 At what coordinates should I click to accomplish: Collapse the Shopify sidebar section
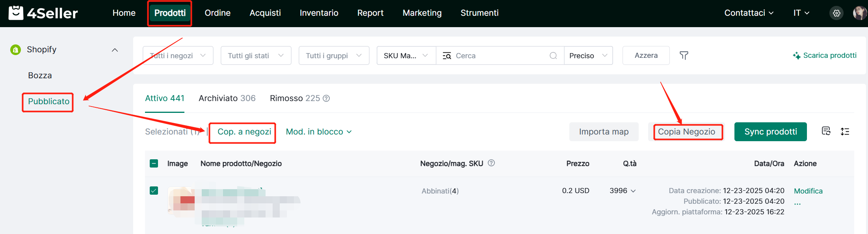(115, 50)
